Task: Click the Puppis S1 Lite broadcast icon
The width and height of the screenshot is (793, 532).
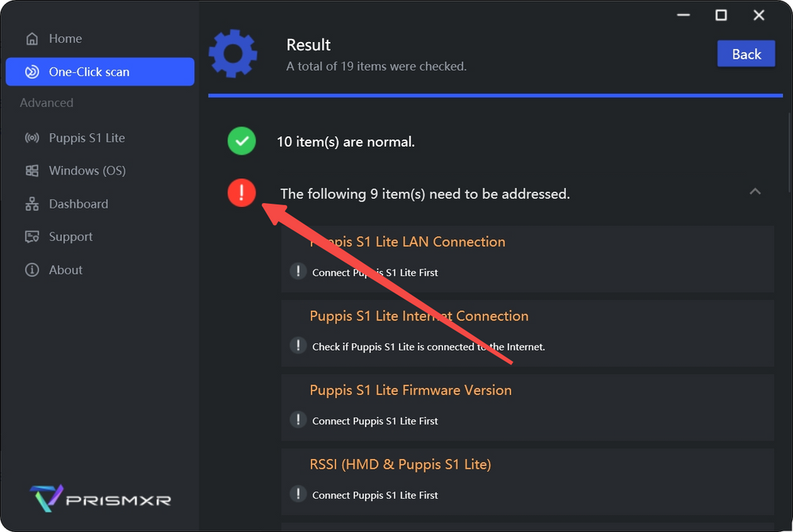Action: coord(32,138)
